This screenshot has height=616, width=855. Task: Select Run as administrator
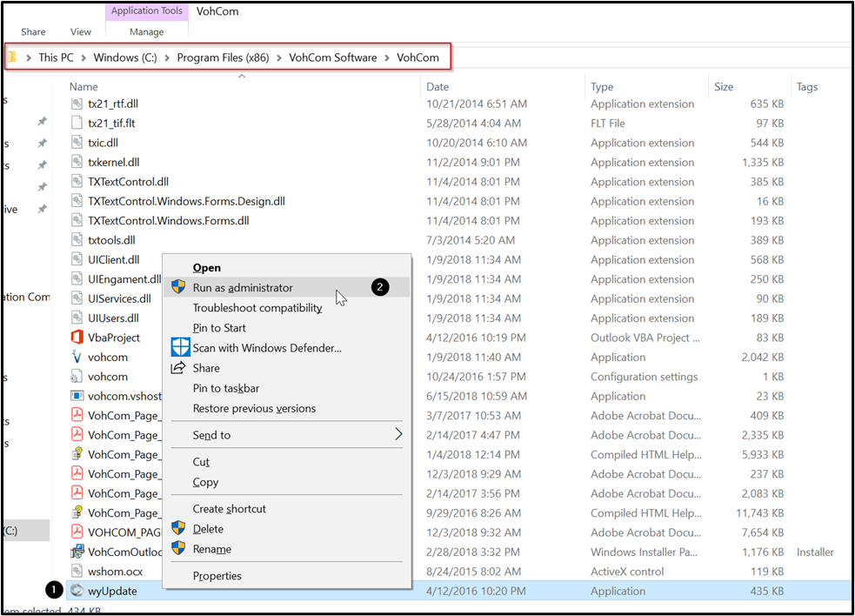pos(286,287)
